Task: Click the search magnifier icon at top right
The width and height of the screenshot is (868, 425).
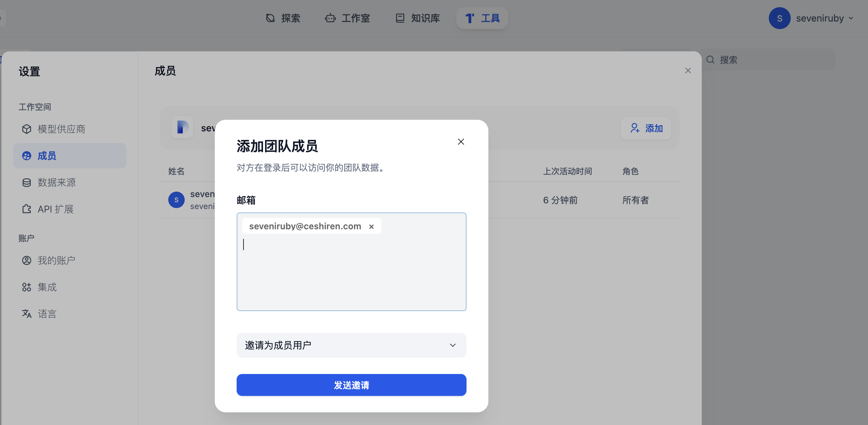Action: [x=710, y=60]
